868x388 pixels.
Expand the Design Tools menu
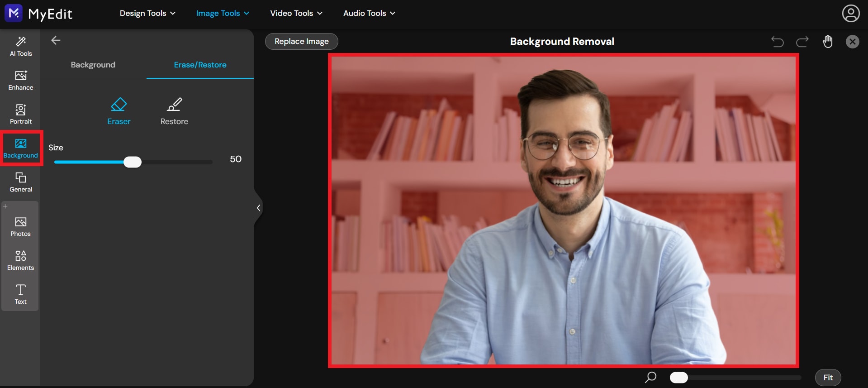[147, 14]
